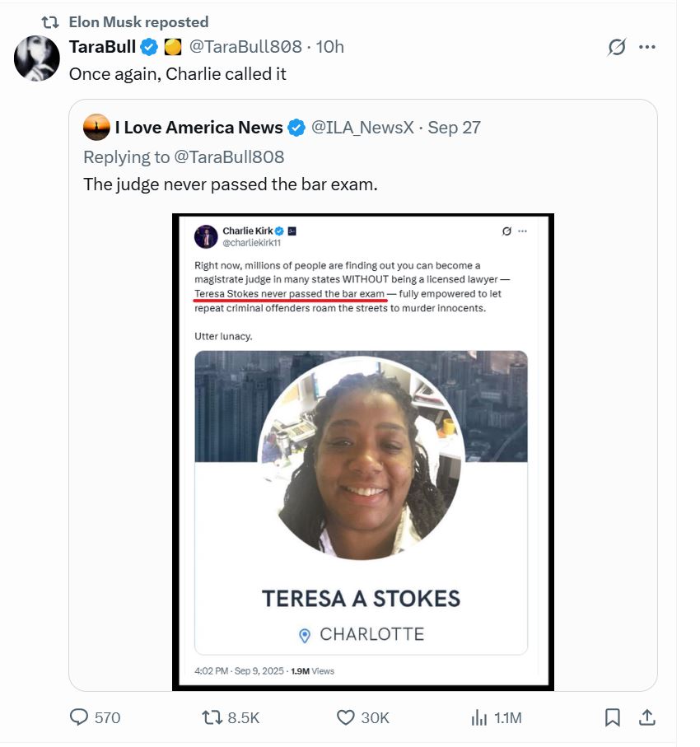
Task: Click the gold affiliate badge next to TaraBull
Action: click(173, 47)
